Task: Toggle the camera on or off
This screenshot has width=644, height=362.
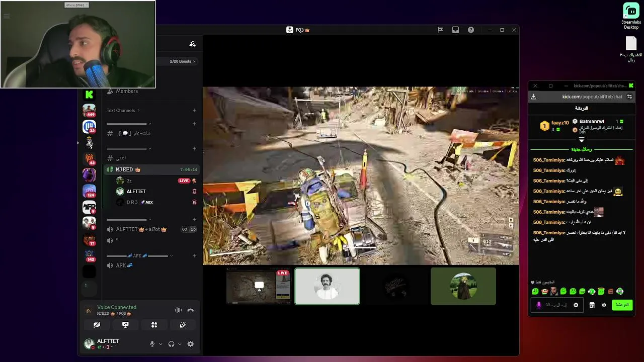Action: tap(97, 325)
